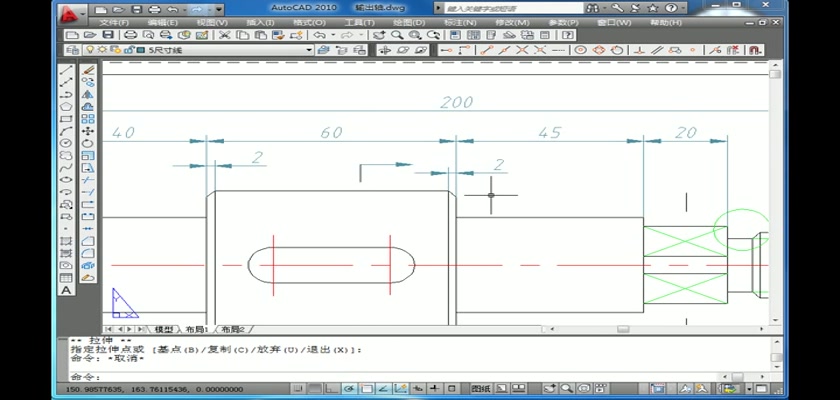Viewport: 840px width, 400px height.
Task: Select the Trim modify tool
Action: (x=88, y=180)
